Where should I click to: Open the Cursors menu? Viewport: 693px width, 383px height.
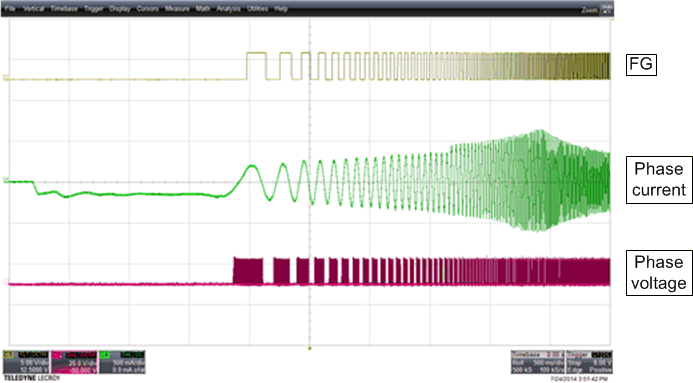(147, 8)
